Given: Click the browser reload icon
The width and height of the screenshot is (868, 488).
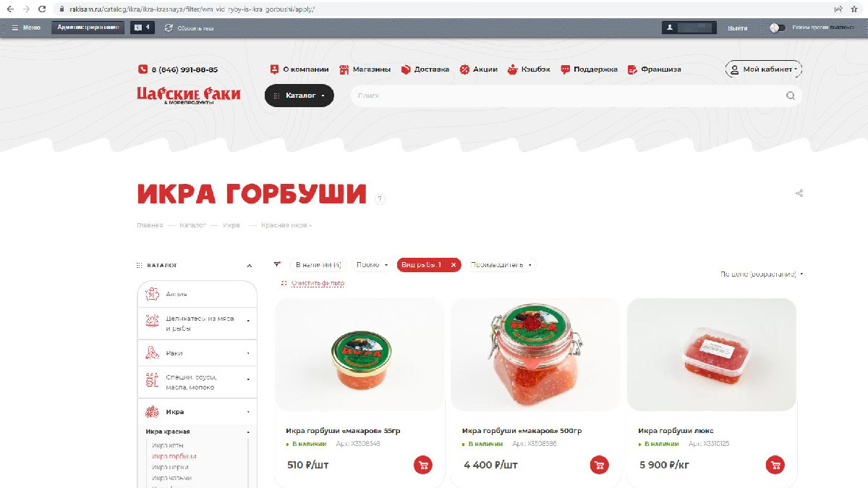Looking at the screenshot, I should 42,9.
